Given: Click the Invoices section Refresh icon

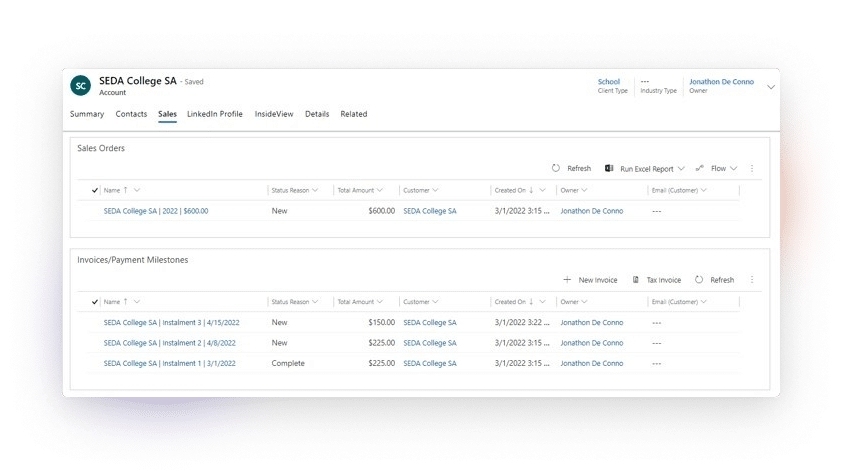Looking at the screenshot, I should click(699, 279).
